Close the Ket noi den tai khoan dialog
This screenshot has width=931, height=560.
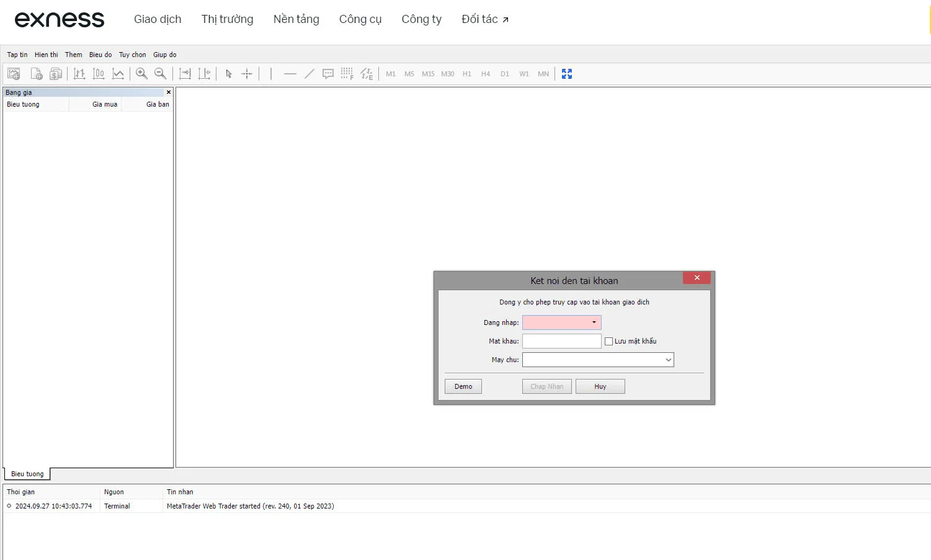pos(697,278)
